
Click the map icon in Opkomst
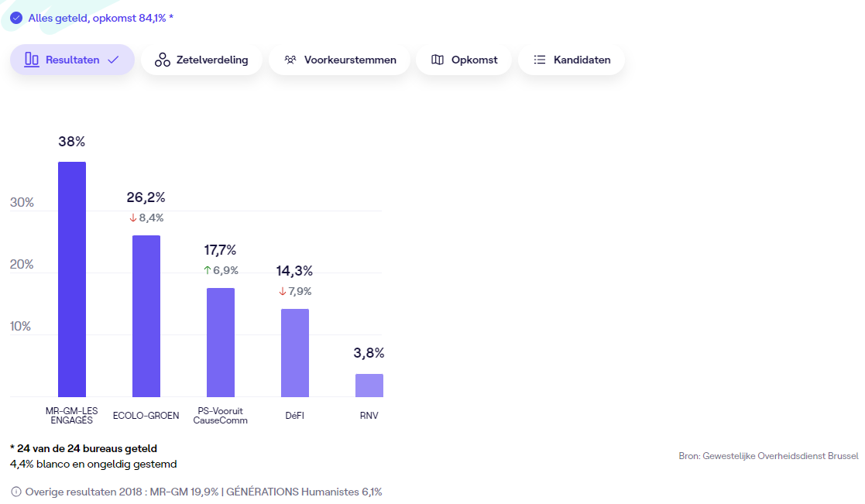pos(438,60)
